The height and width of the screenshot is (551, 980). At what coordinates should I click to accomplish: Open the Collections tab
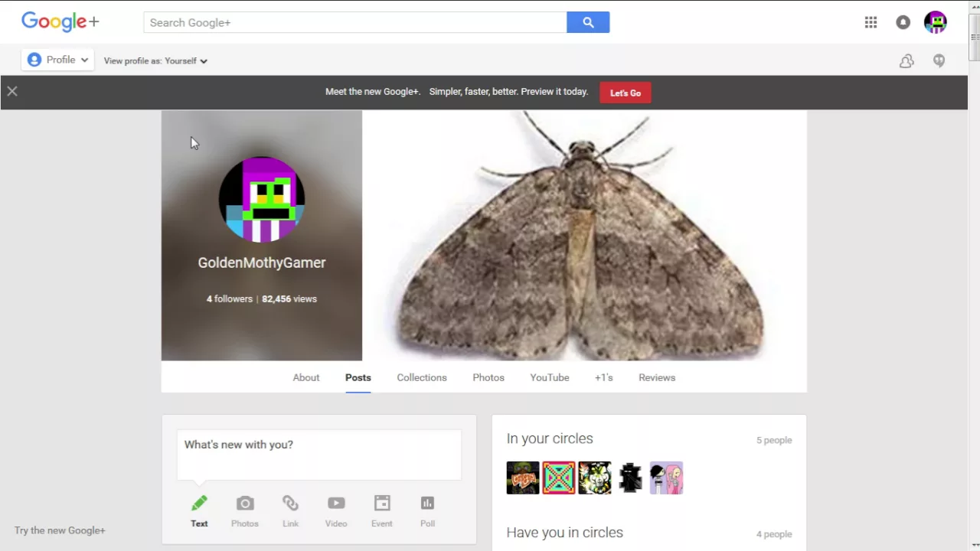click(422, 377)
